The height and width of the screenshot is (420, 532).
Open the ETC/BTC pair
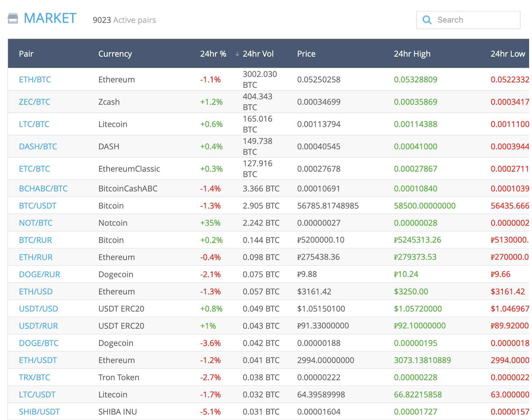(x=35, y=169)
